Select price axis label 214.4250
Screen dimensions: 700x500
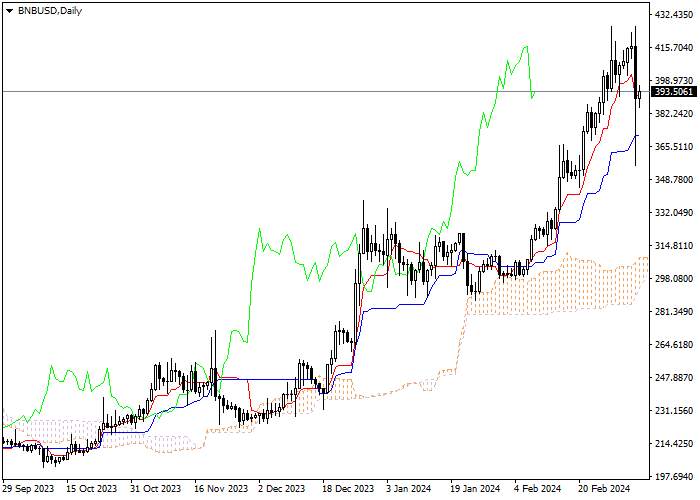675,444
